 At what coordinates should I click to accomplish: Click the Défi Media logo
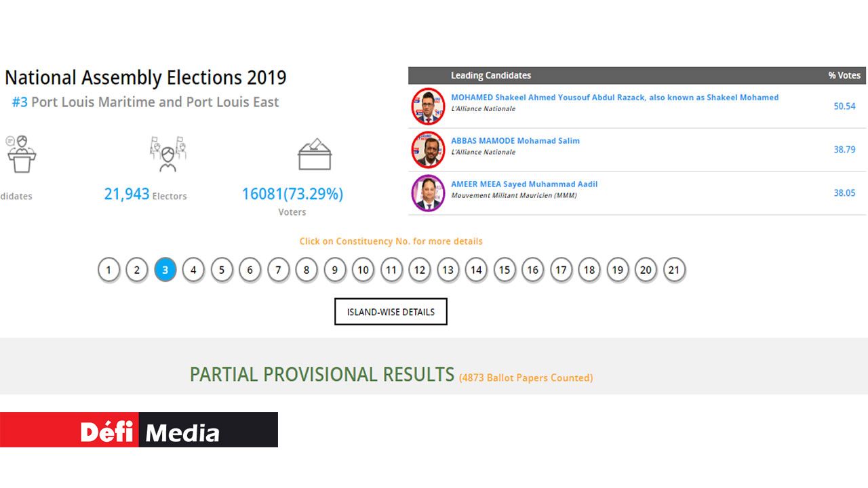click(139, 430)
